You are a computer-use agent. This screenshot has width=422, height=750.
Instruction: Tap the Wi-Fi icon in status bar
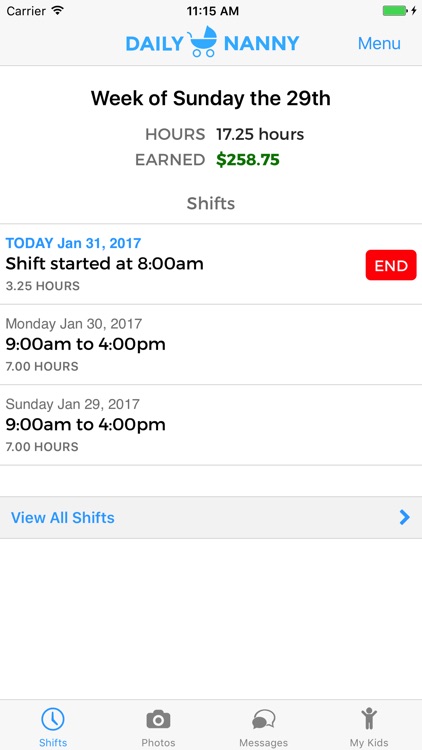tap(58, 11)
